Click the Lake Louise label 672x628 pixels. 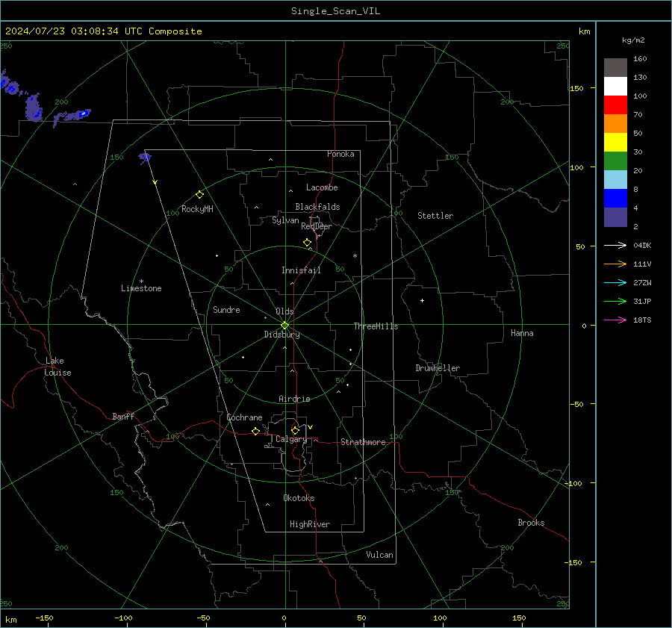click(57, 367)
